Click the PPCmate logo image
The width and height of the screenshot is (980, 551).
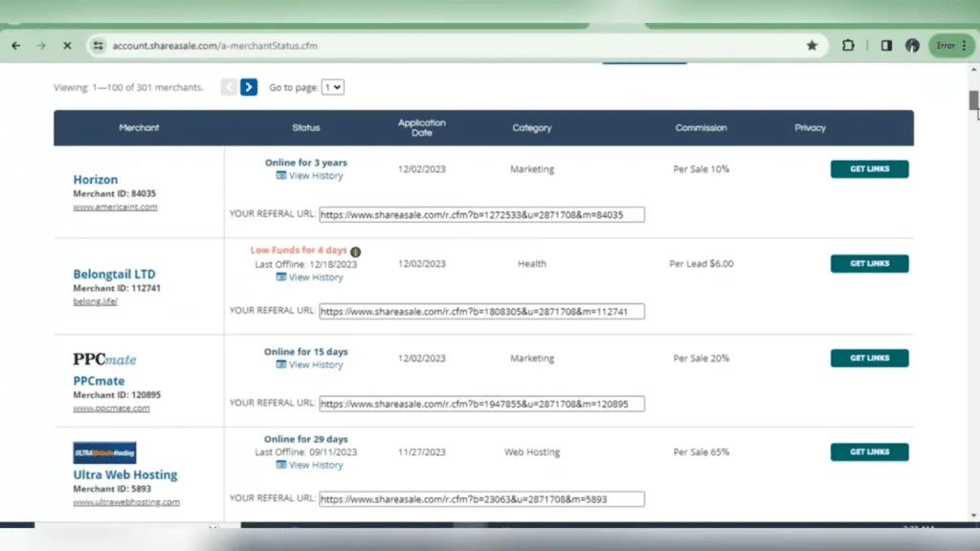click(104, 360)
